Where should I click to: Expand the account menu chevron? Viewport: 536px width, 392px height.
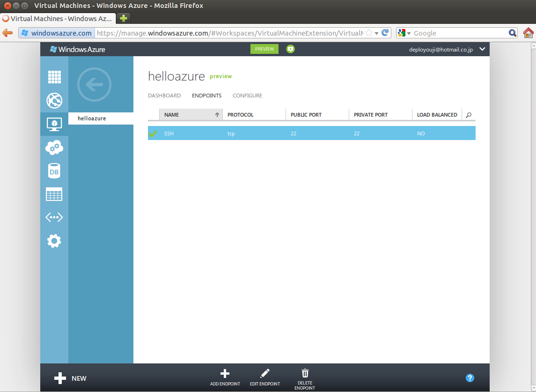click(x=482, y=49)
